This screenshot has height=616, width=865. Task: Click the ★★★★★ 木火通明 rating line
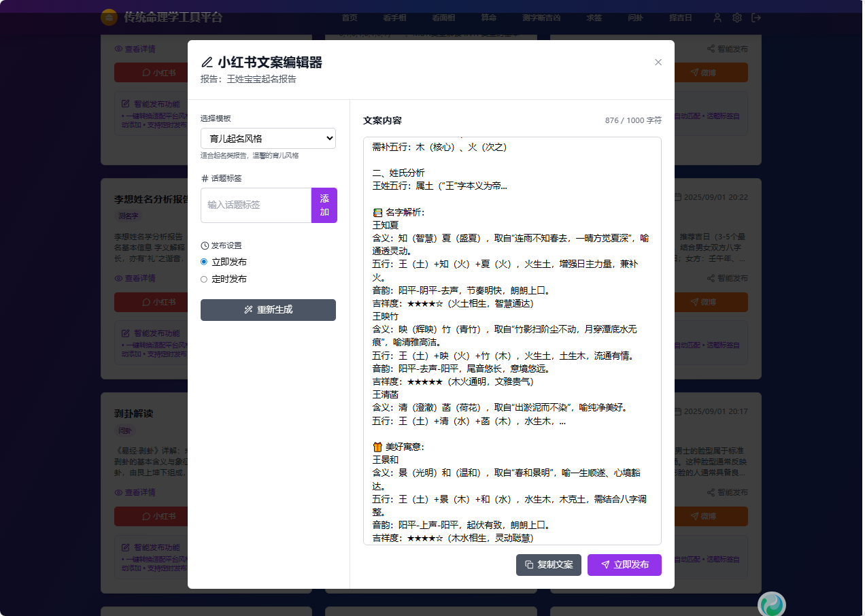tap(453, 381)
